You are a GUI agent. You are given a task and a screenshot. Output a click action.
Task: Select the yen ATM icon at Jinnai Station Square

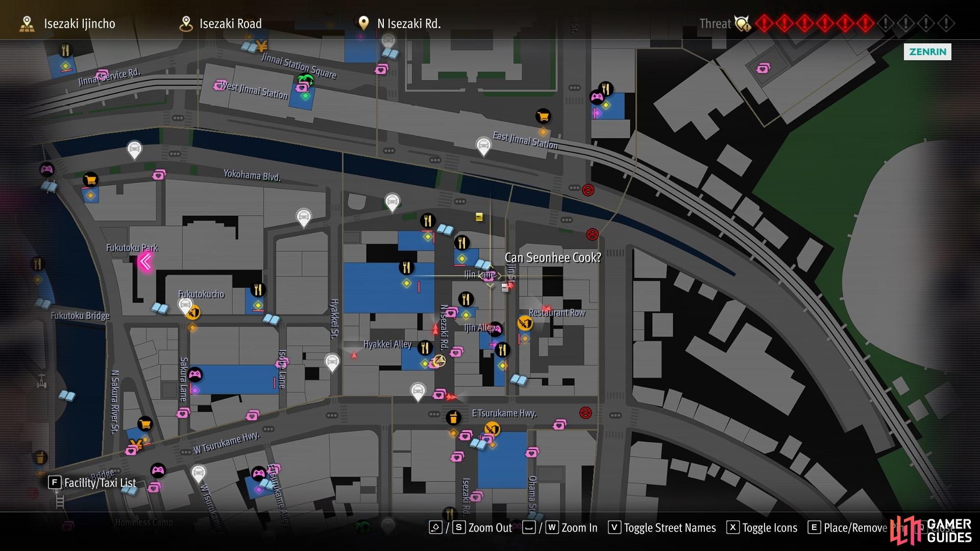[x=261, y=46]
